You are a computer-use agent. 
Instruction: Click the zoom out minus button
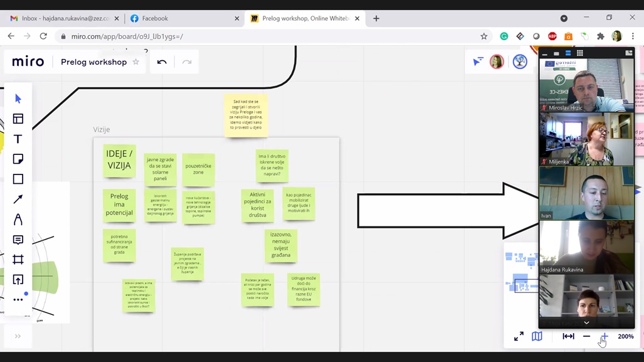[586, 336]
